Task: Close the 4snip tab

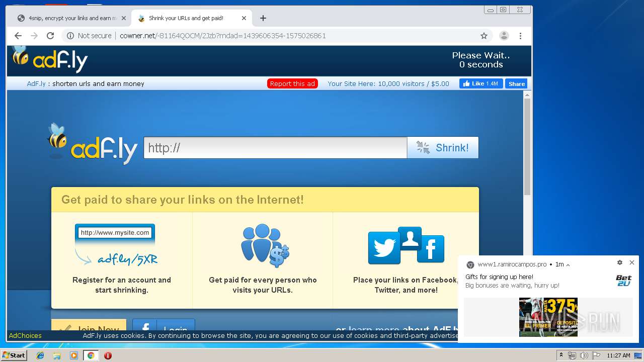Action: [x=124, y=18]
